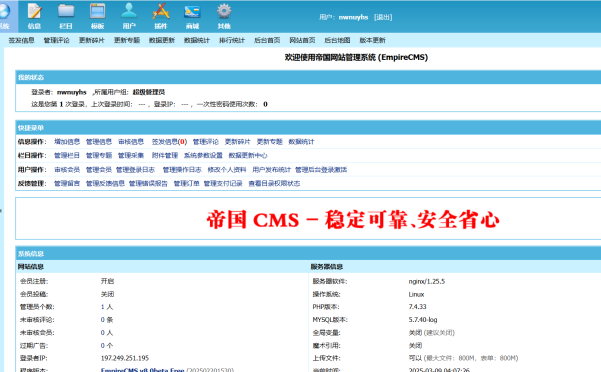Screen dimensions: 601x372
Task: Click the red 帝国CMS banner text
Action: [353, 220]
